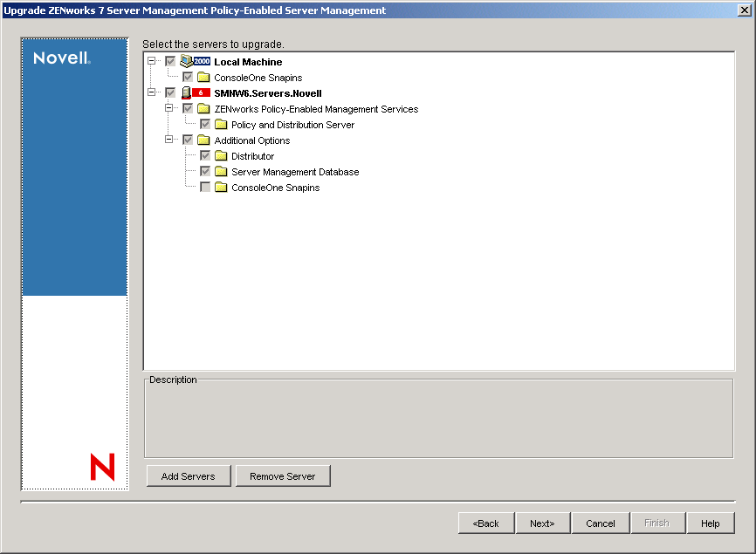Click Next to continue the upgrade
Viewport: 756px width, 554px height.
[543, 523]
